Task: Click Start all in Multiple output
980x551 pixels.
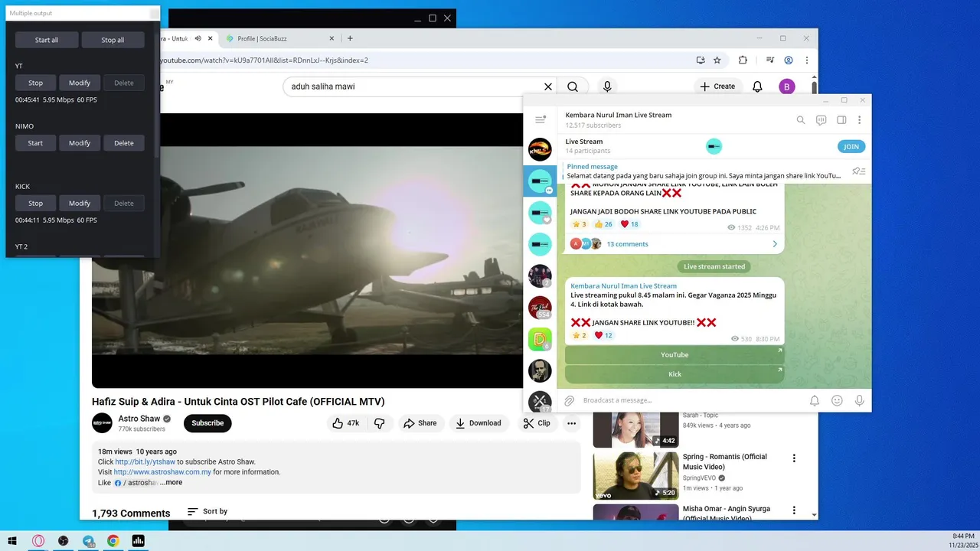Action: pyautogui.click(x=47, y=40)
